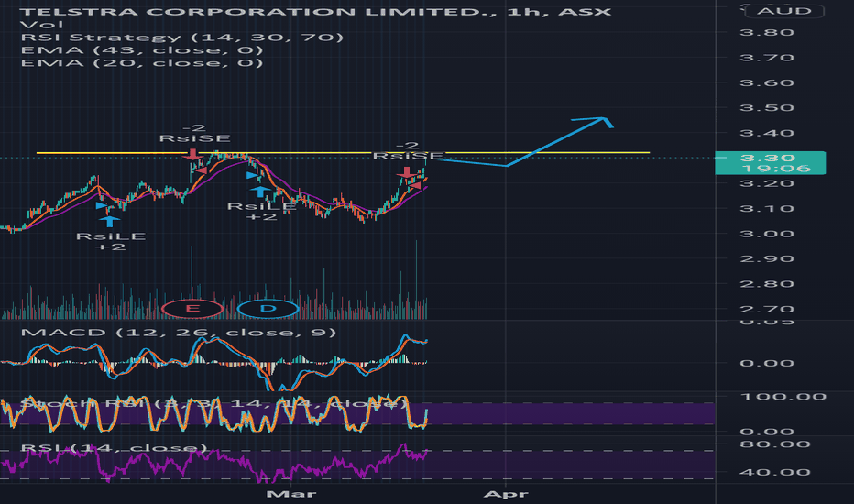
Task: Select the EMA (43, close, 0) legend
Action: click(x=142, y=50)
